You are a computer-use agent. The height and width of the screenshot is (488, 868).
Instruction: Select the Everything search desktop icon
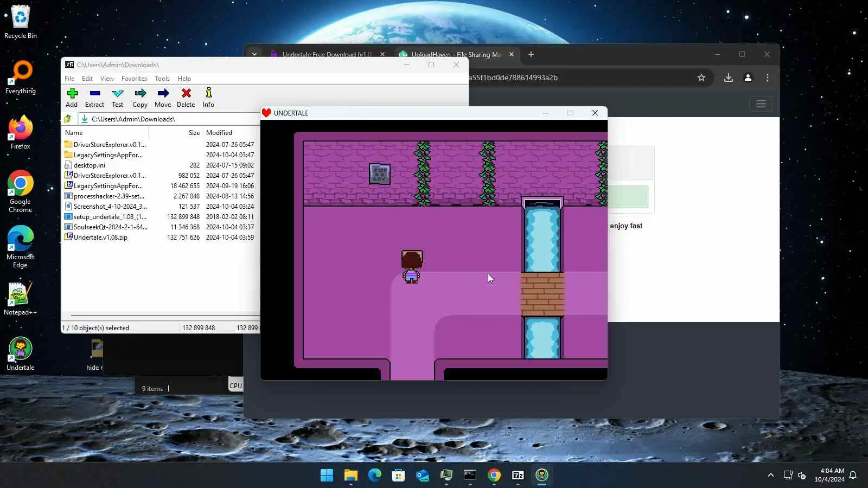point(21,78)
